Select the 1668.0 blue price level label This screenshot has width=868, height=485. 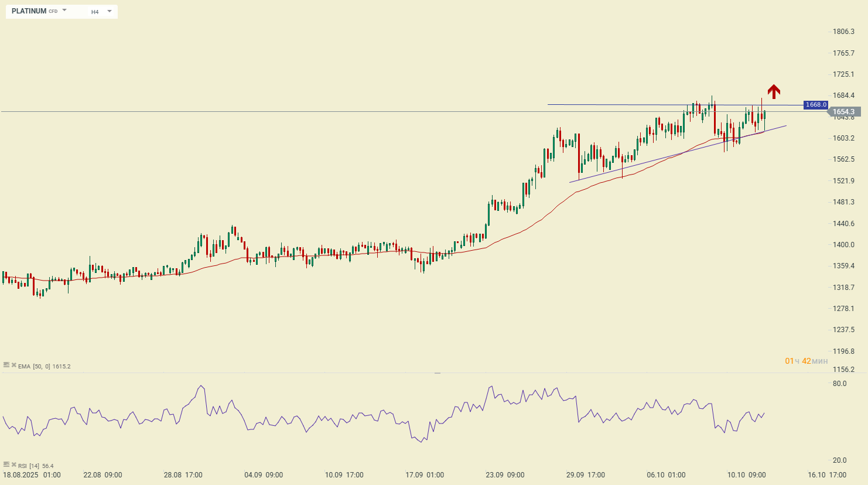[815, 105]
